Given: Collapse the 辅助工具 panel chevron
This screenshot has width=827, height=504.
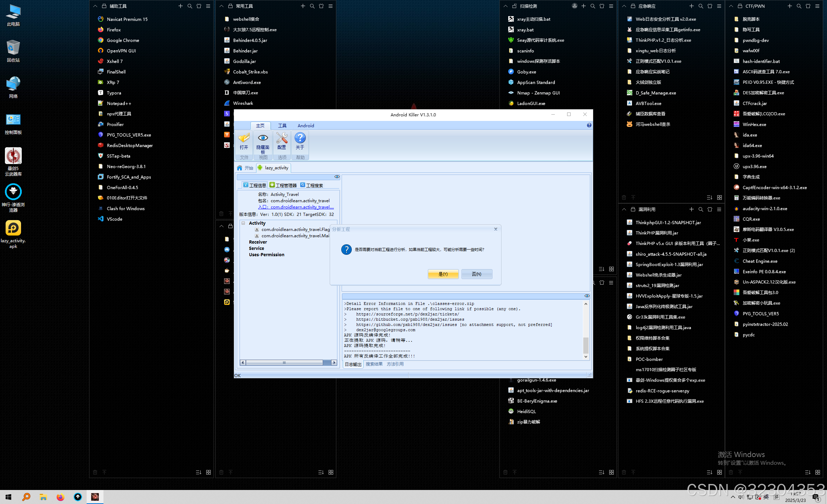Looking at the screenshot, I should tap(95, 6).
